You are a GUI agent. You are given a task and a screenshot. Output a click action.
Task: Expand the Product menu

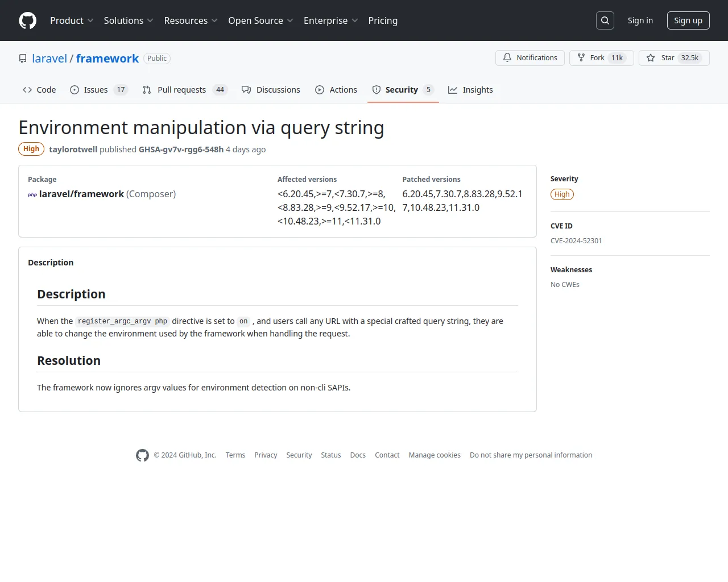(72, 20)
